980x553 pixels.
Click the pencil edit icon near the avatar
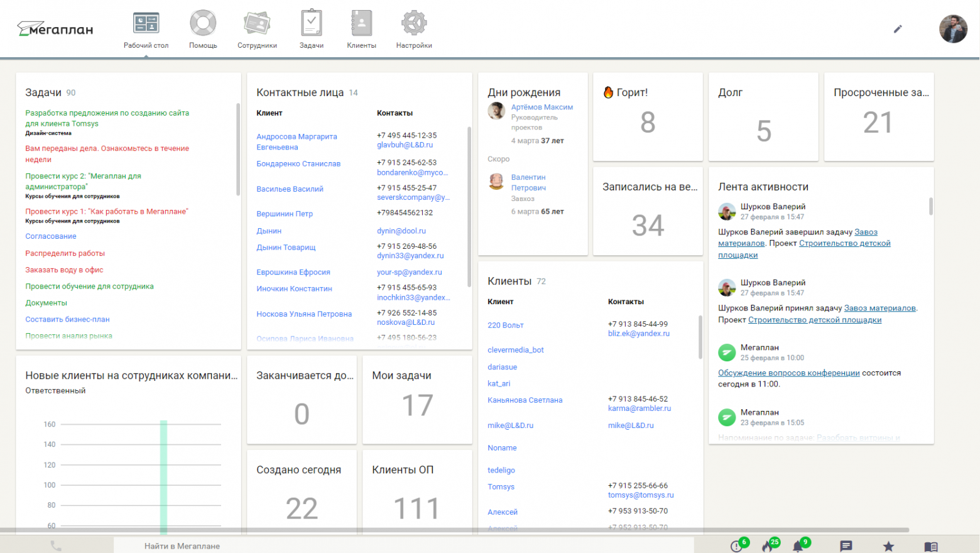897,29
